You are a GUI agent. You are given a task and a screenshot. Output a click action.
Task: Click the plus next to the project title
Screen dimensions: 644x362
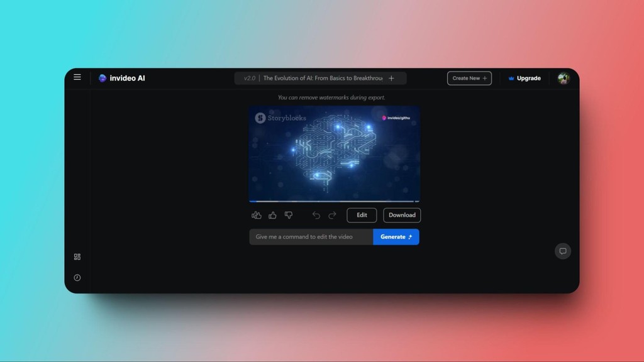[391, 78]
